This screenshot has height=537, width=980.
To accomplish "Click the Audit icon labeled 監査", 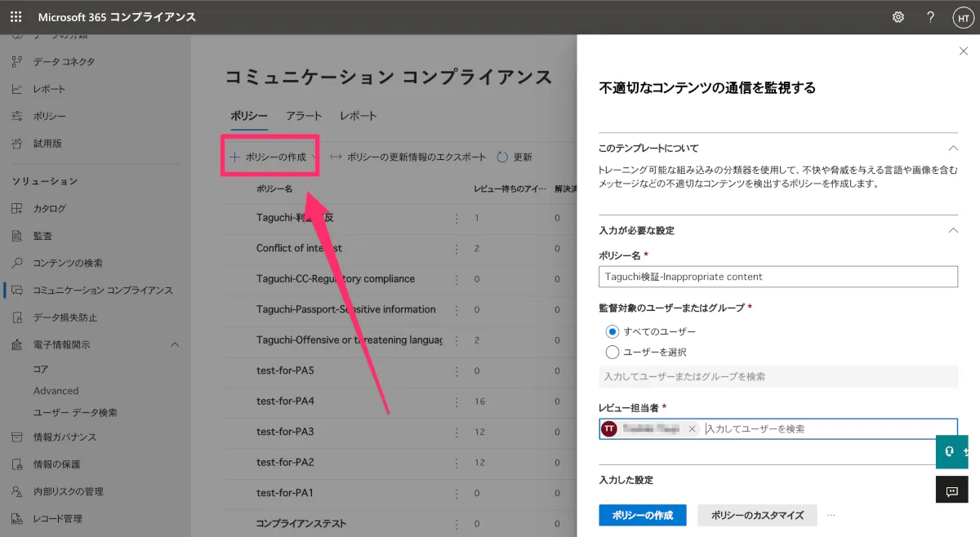I will tap(17, 236).
